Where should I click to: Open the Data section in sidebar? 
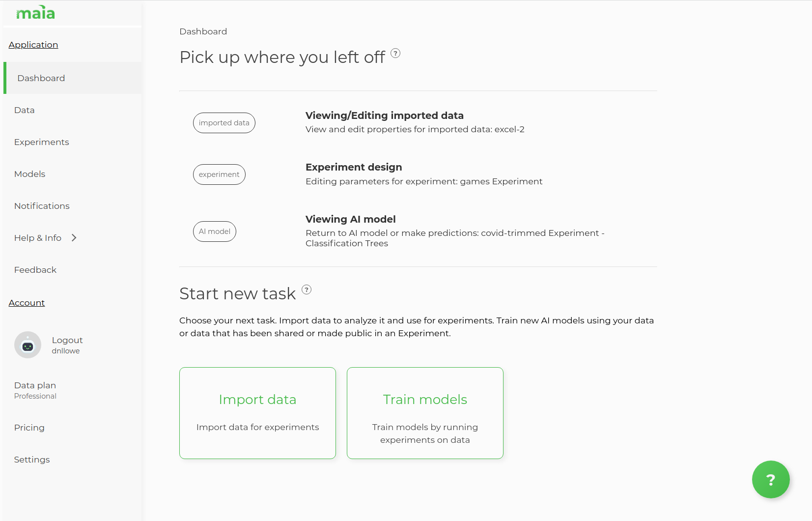click(25, 110)
